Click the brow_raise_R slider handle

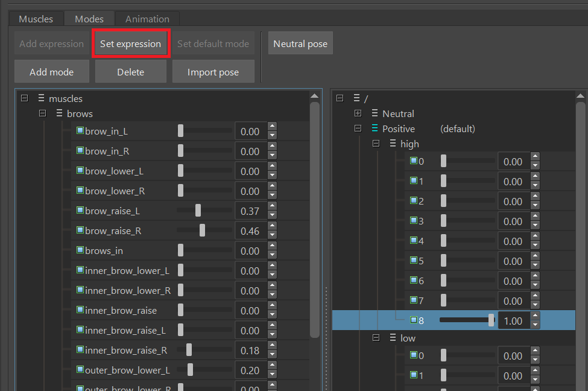click(202, 230)
